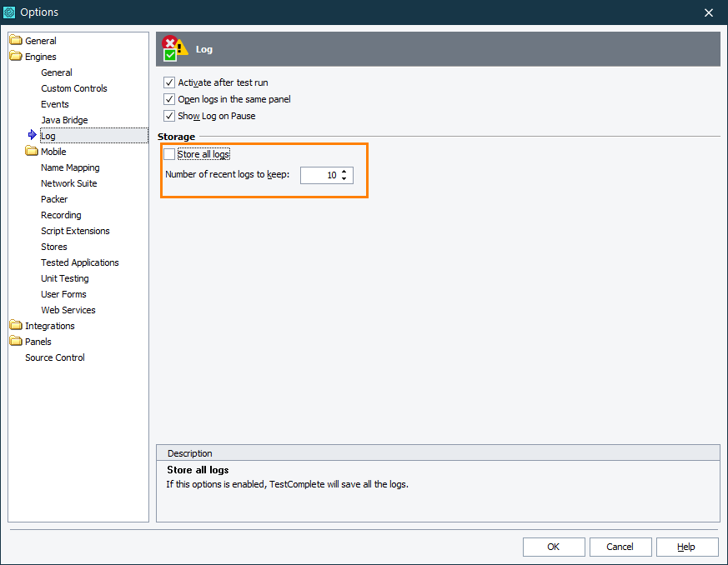The height and width of the screenshot is (565, 728).
Task: Click the up spinner to increase logs kept
Action: pyautogui.click(x=343, y=172)
